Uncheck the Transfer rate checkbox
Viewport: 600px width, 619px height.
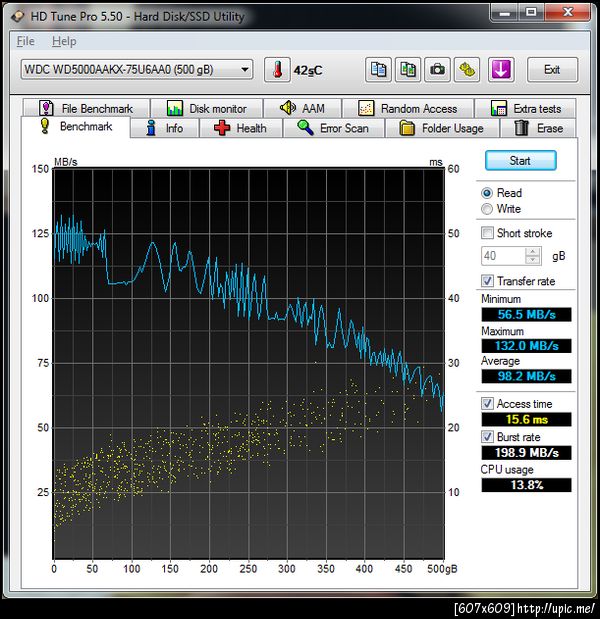[x=487, y=281]
